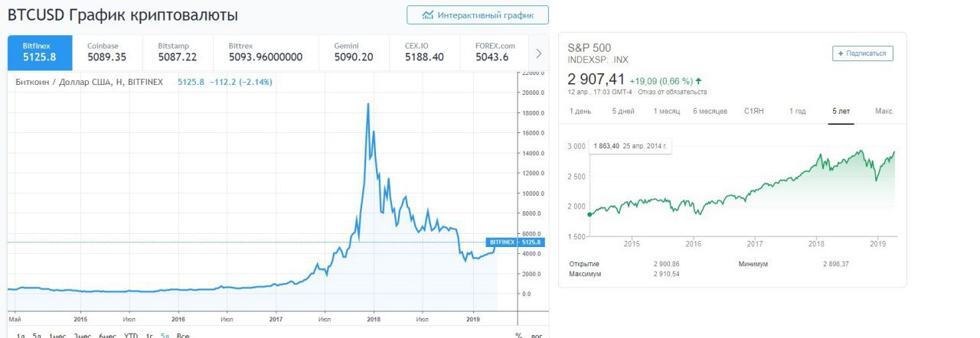The height and width of the screenshot is (338, 980).
Task: Click the Подписаться button for S&P 500
Action: tap(863, 54)
